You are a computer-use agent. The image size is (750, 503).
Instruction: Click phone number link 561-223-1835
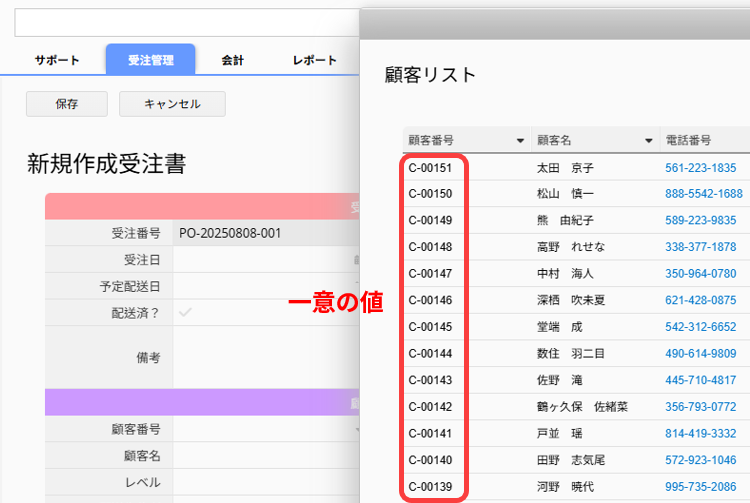click(x=700, y=168)
